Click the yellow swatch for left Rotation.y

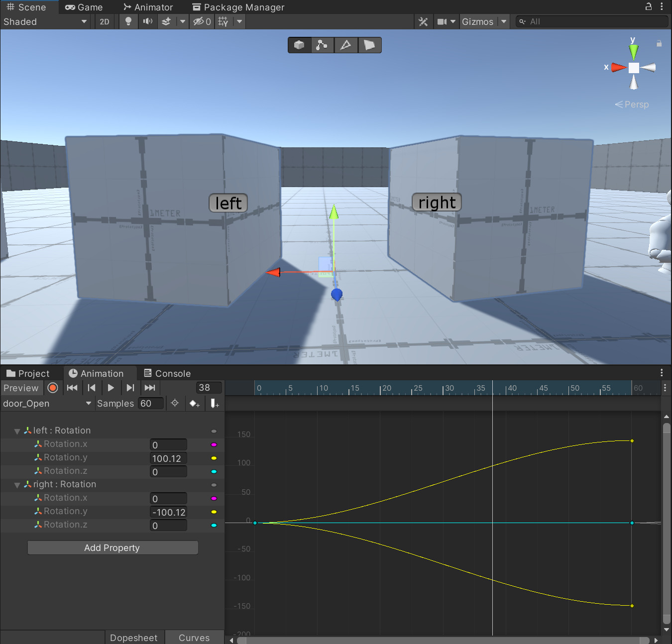coord(214,458)
